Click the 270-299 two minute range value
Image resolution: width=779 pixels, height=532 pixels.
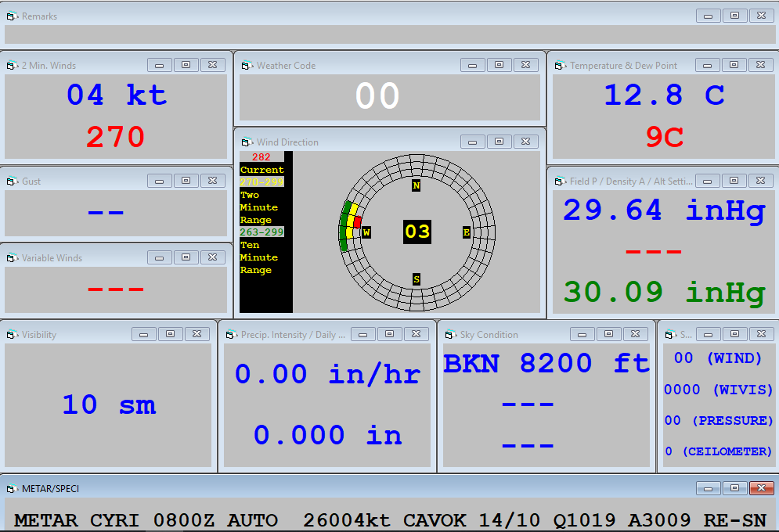coord(261,182)
